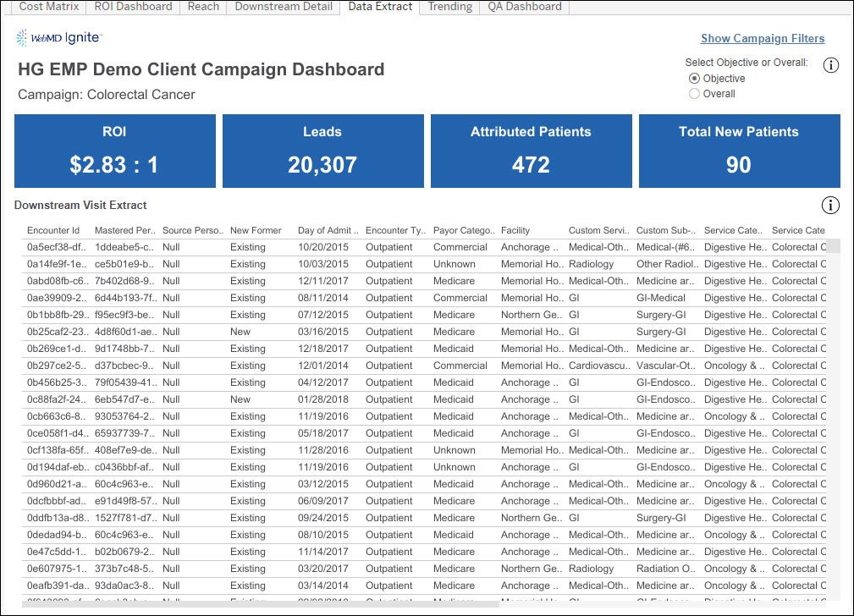Open the ROI Dashboard tab
This screenshot has width=854, height=616.
133,7
